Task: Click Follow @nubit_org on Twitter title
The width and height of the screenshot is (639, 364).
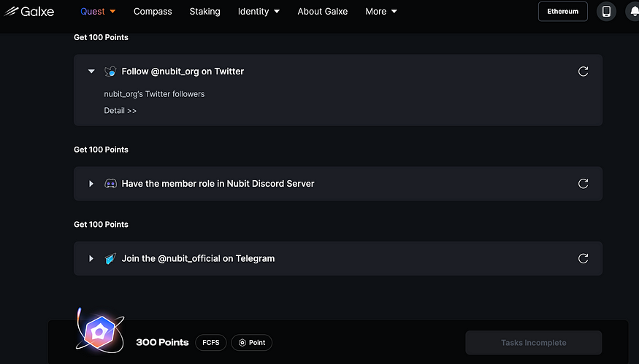Action: 183,71
